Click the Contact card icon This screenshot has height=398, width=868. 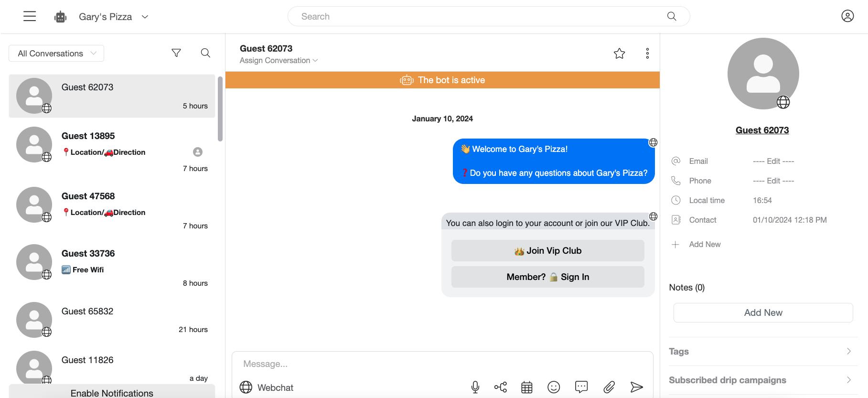[x=676, y=220]
